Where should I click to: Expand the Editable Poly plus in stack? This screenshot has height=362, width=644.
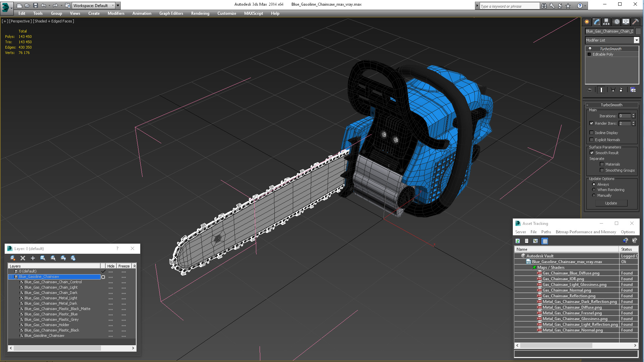[589, 54]
